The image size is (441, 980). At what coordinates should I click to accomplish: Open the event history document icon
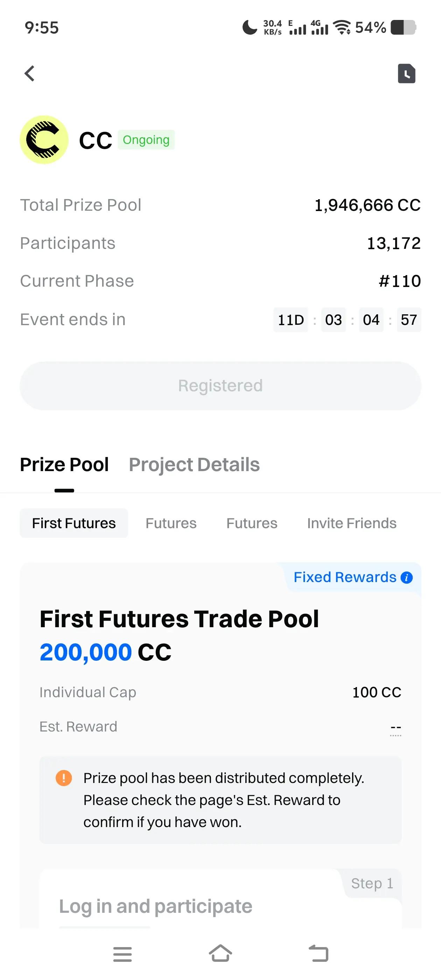click(x=406, y=73)
